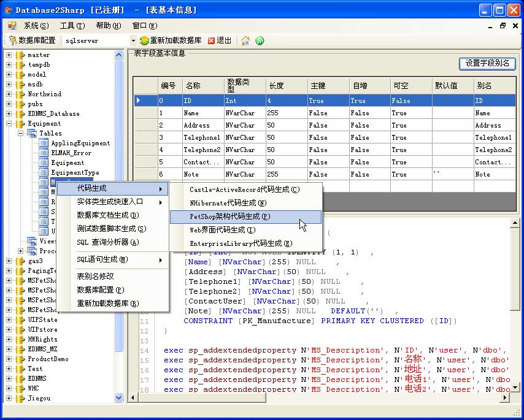Expand the 实体类生成快速入口 submenu arrow
Screen dimensions: 524x420
161,202
